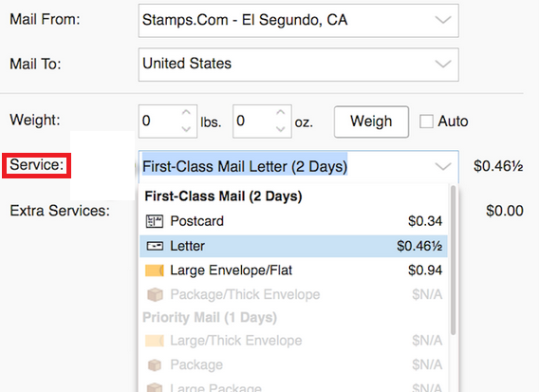Click the service list scrollbar
The height and width of the screenshot is (392, 539).
[453, 260]
